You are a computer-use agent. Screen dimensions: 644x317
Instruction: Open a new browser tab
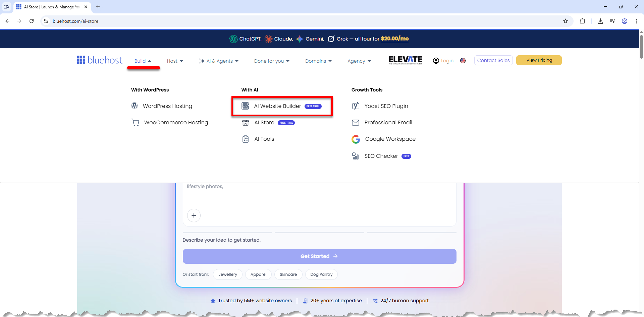98,7
